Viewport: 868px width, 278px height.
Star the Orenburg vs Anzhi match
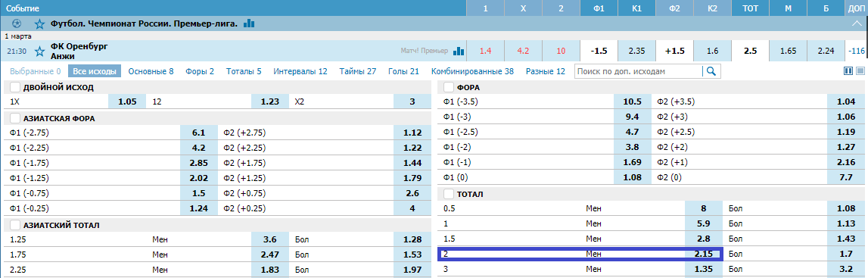[39, 52]
